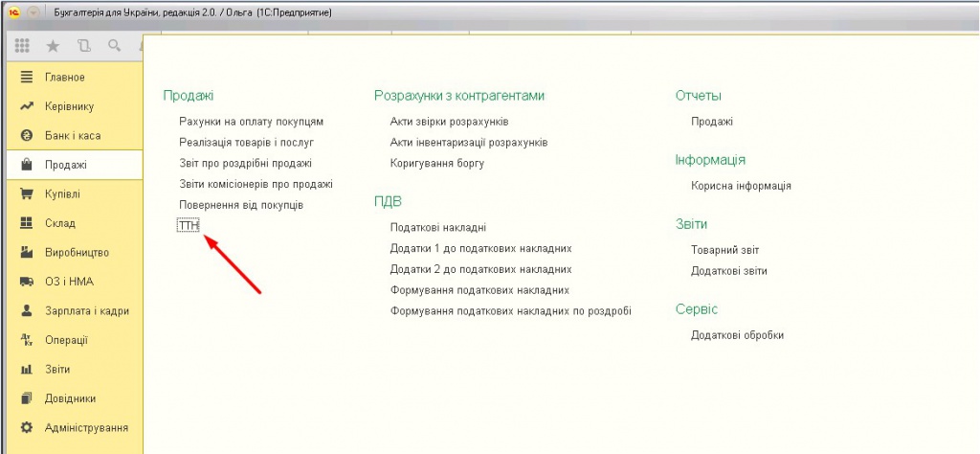The width and height of the screenshot is (980, 454).
Task: Open the Склад section
Action: click(x=75, y=223)
